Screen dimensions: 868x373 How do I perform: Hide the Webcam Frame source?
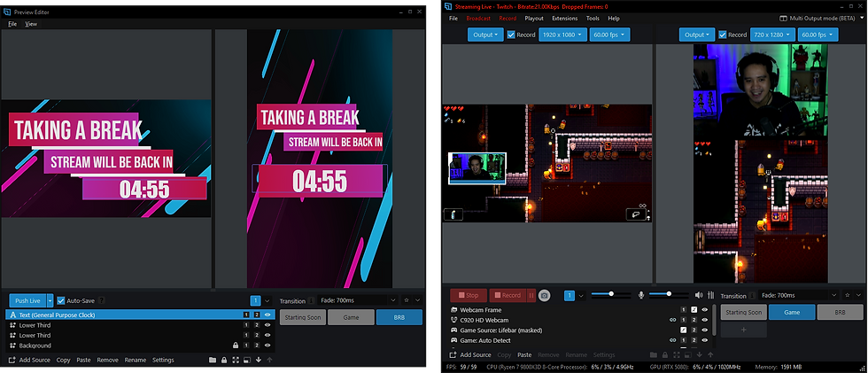(x=705, y=310)
